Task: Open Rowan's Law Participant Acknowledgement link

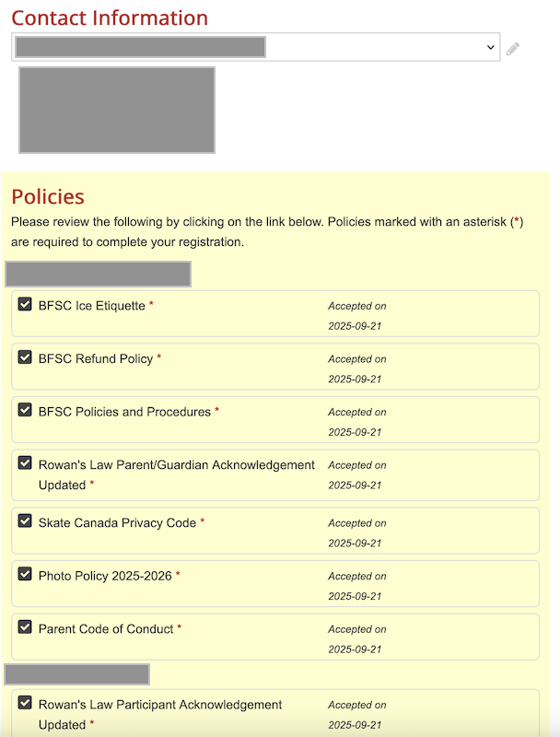Action: pyautogui.click(x=159, y=705)
